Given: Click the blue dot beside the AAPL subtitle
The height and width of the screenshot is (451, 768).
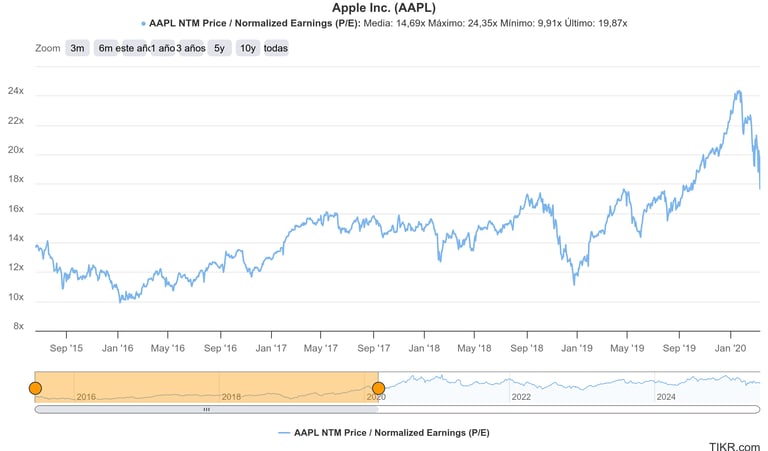Looking at the screenshot, I should pyautogui.click(x=143, y=24).
